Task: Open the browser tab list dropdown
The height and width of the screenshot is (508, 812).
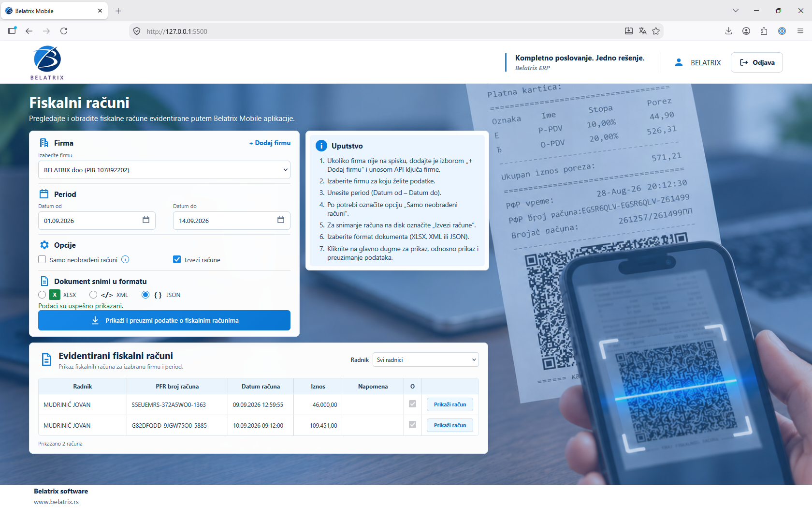Action: point(735,11)
